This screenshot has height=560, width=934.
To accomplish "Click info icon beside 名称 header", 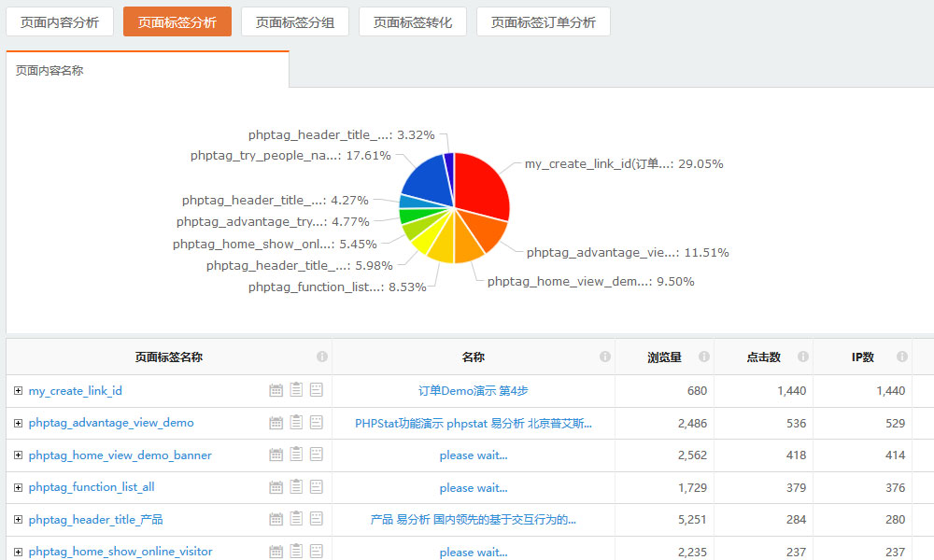I will click(x=605, y=357).
